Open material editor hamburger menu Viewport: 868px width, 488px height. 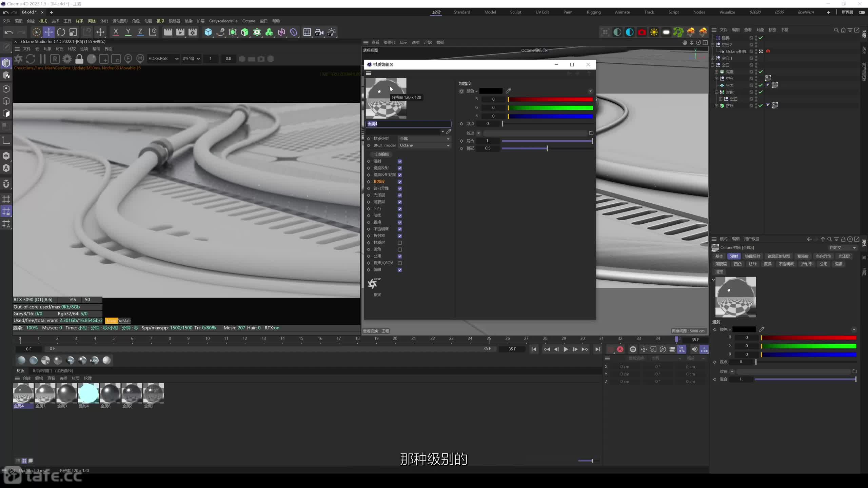[369, 73]
